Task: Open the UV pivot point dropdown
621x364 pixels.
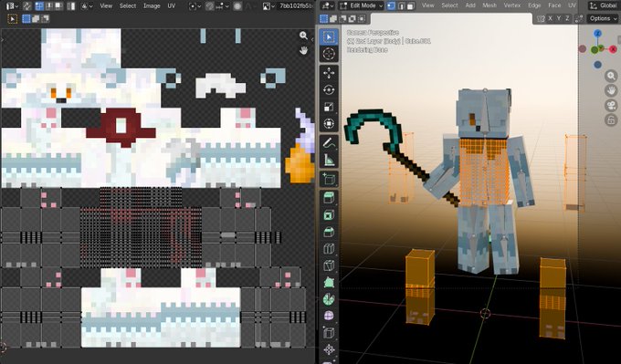Action: tap(195, 6)
